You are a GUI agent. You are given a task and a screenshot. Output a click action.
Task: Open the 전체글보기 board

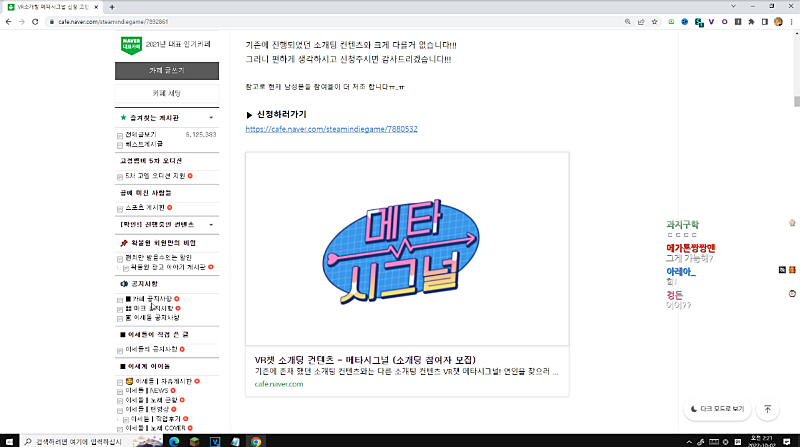[x=141, y=135]
